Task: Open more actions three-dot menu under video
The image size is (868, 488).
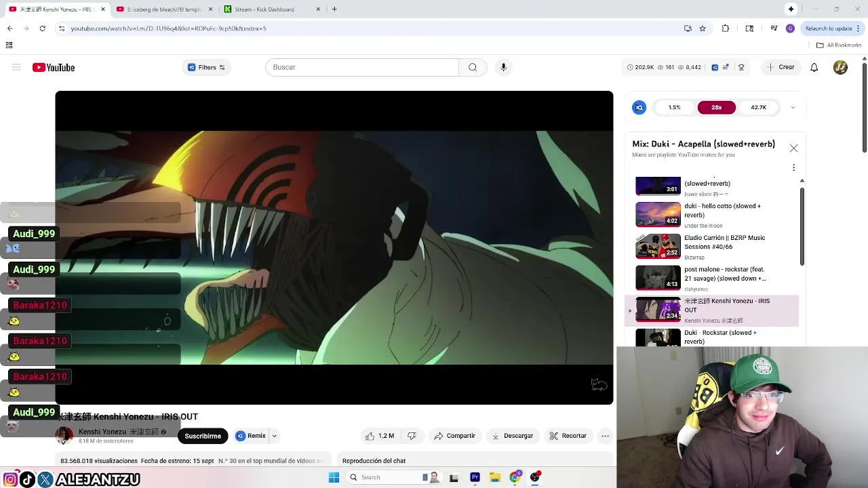Action: [x=606, y=436]
